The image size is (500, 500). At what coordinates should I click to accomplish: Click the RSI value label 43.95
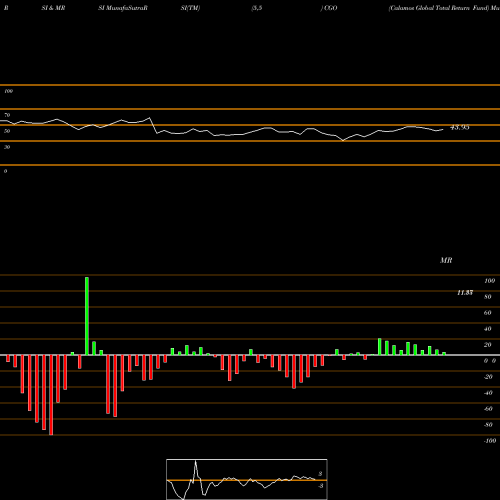[460, 127]
